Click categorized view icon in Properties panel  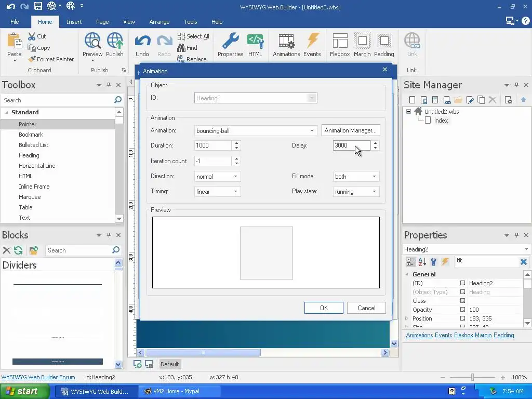click(x=410, y=262)
